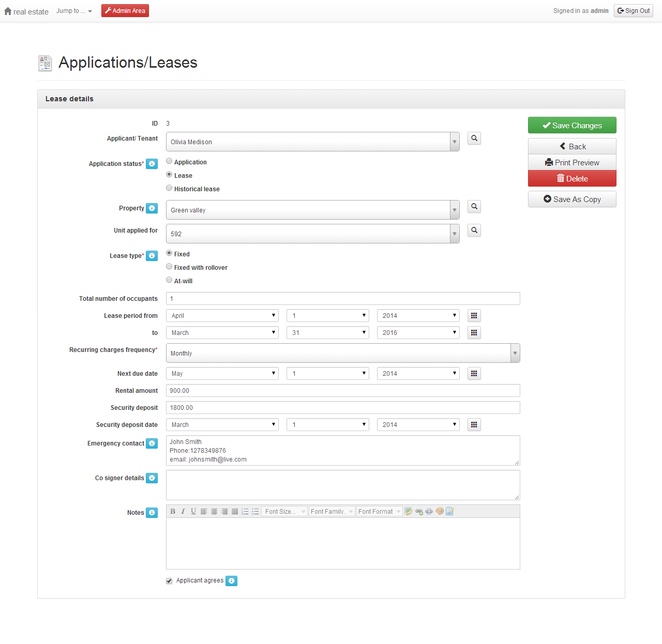Screen dimensions: 662x644
Task: Open calendar picker for Lease period from
Action: [x=474, y=316]
